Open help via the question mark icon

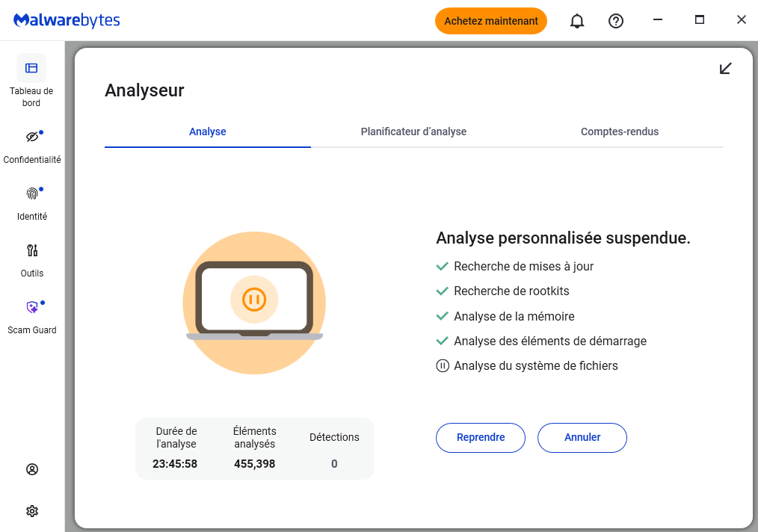click(615, 21)
